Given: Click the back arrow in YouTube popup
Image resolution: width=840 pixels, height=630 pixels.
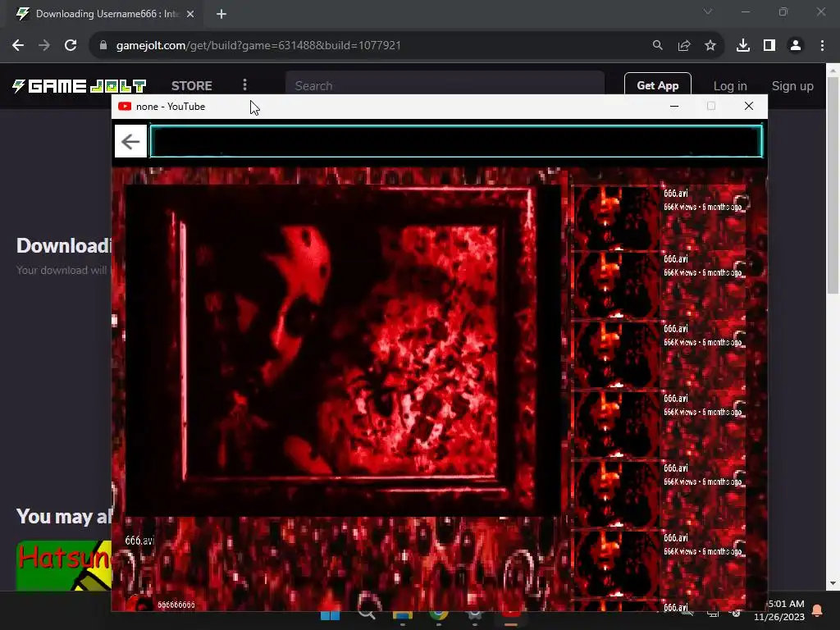Looking at the screenshot, I should [130, 141].
